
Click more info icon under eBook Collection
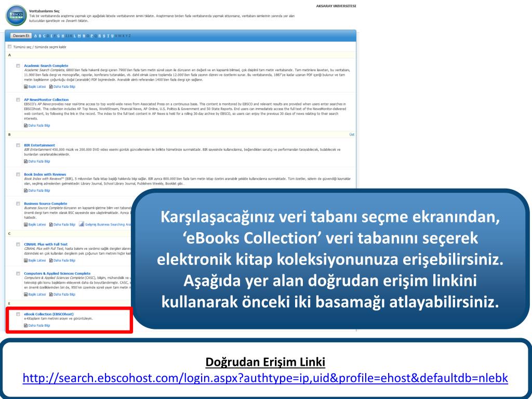(26, 326)
